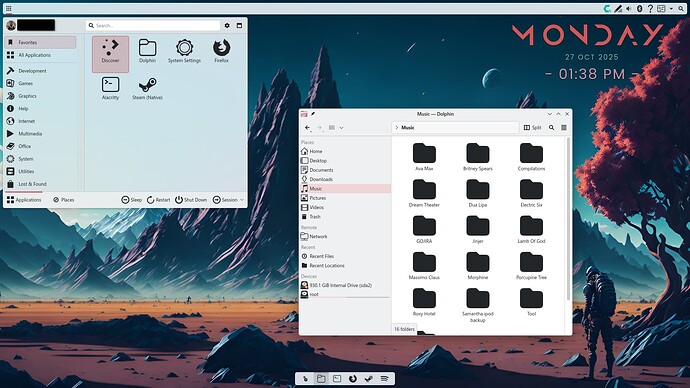690x388 pixels.
Task: Go to Documents in Places panel
Action: (x=345, y=170)
